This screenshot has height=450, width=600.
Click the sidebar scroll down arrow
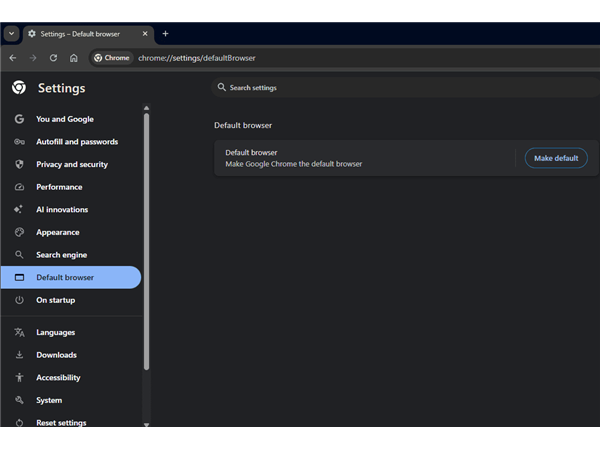(x=146, y=424)
